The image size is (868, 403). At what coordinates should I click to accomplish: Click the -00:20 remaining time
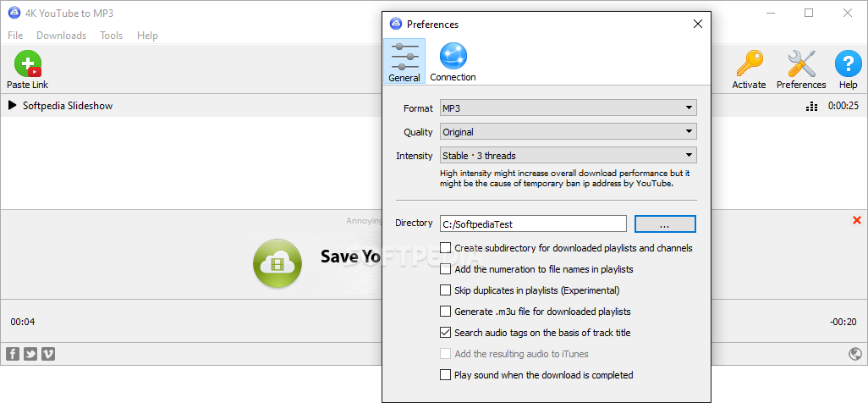(843, 322)
